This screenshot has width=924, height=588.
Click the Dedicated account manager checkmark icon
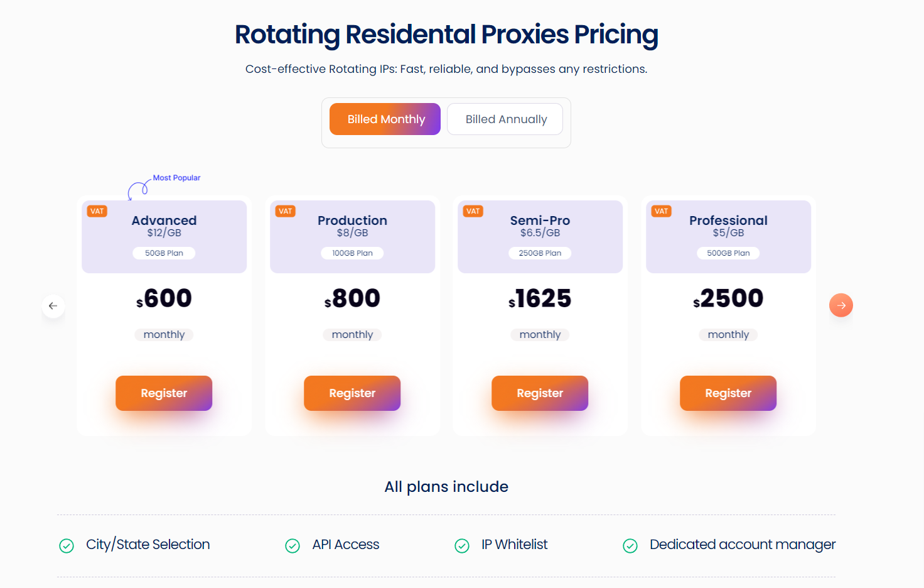pyautogui.click(x=630, y=546)
